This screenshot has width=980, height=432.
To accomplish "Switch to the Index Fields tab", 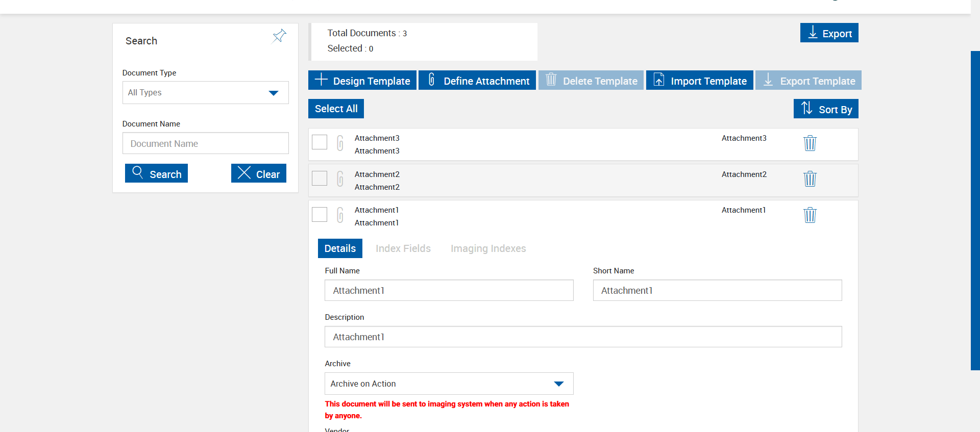I will [x=403, y=248].
